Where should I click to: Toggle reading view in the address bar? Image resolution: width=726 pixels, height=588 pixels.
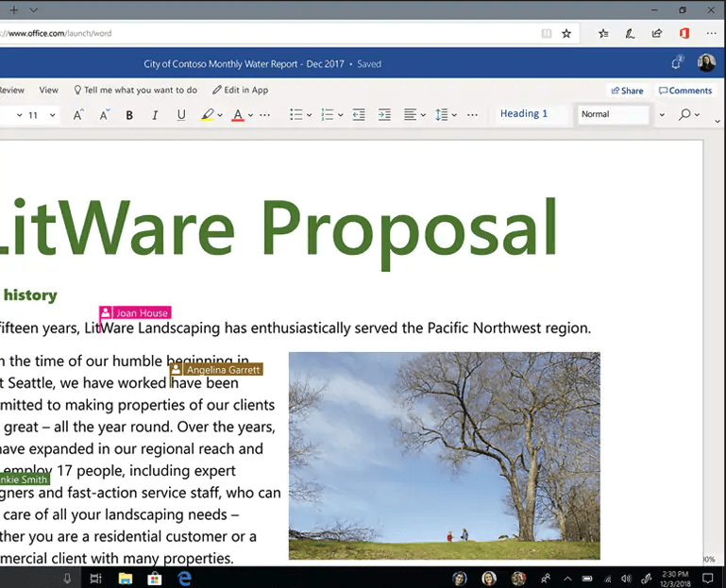(547, 33)
